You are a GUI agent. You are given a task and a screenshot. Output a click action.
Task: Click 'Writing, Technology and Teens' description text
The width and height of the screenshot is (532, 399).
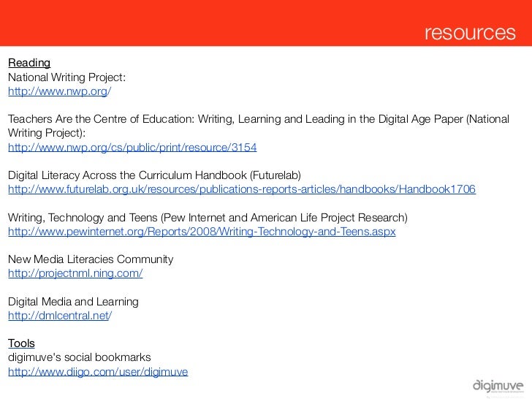coord(208,218)
